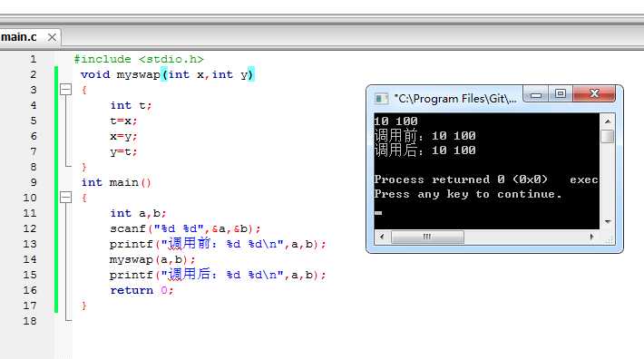Close the console window
644x359 pixels.
click(x=594, y=94)
